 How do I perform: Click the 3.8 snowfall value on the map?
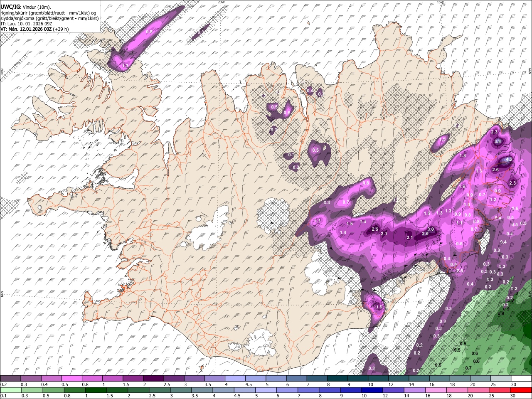[x=498, y=142]
